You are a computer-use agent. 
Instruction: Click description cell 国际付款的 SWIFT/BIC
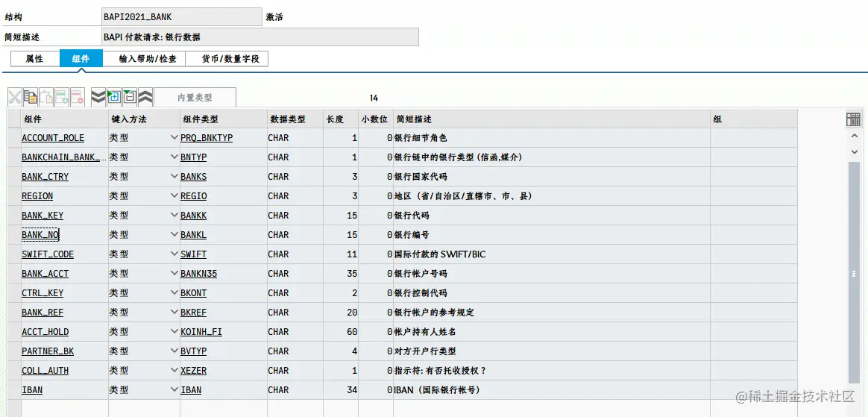point(551,254)
